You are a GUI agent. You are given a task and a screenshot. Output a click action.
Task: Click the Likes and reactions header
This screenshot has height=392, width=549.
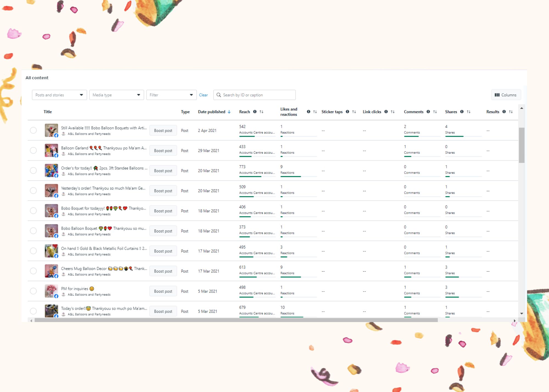click(x=288, y=112)
